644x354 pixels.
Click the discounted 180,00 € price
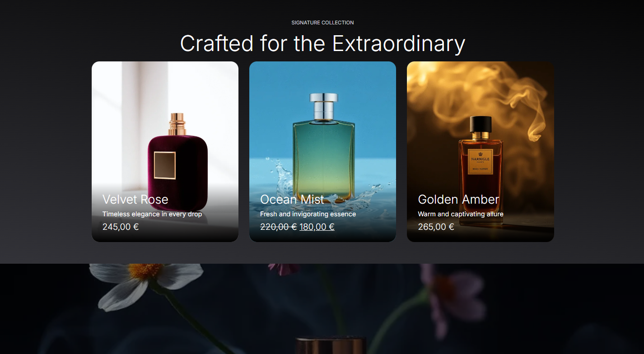pyautogui.click(x=317, y=227)
